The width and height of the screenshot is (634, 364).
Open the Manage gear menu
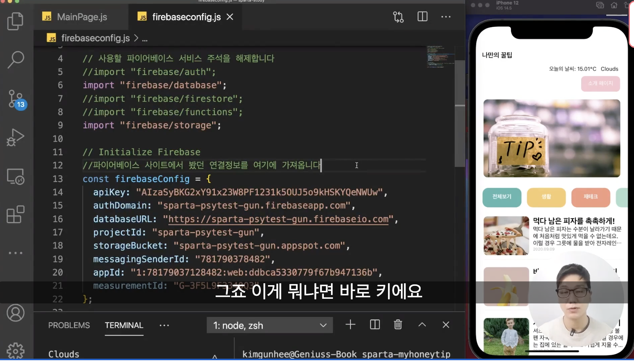tap(16, 350)
